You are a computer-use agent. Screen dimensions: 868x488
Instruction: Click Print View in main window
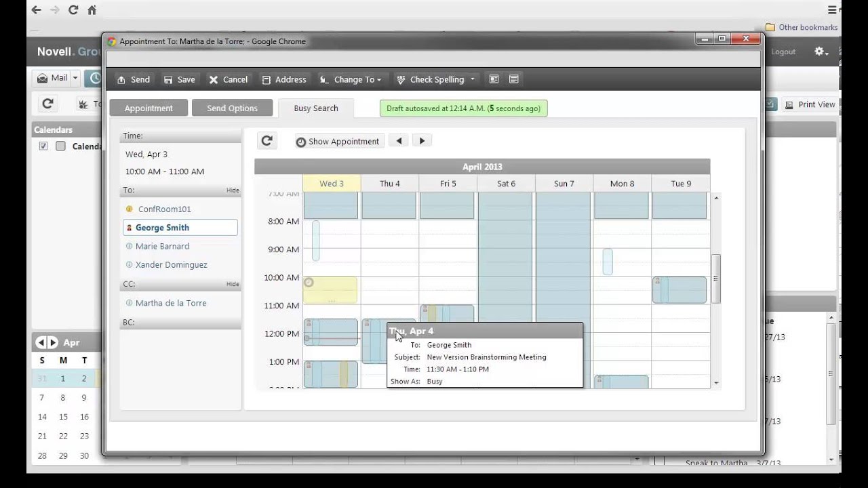(810, 104)
